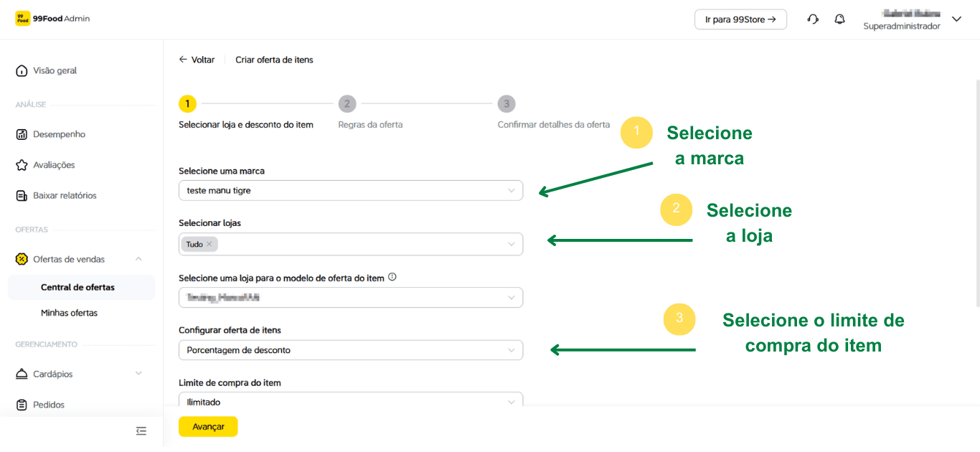Click Ir para 99Store button
Viewport: 980px width, 452px height.
(x=740, y=19)
